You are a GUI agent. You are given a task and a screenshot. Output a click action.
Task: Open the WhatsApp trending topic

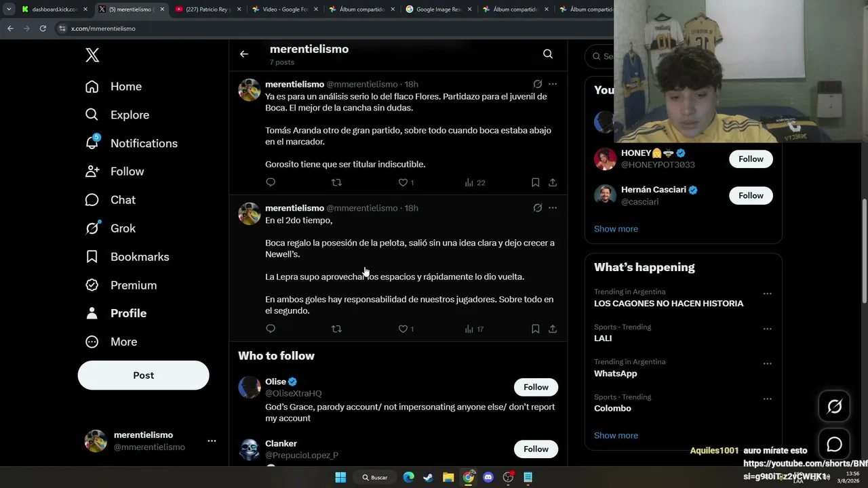click(x=616, y=373)
